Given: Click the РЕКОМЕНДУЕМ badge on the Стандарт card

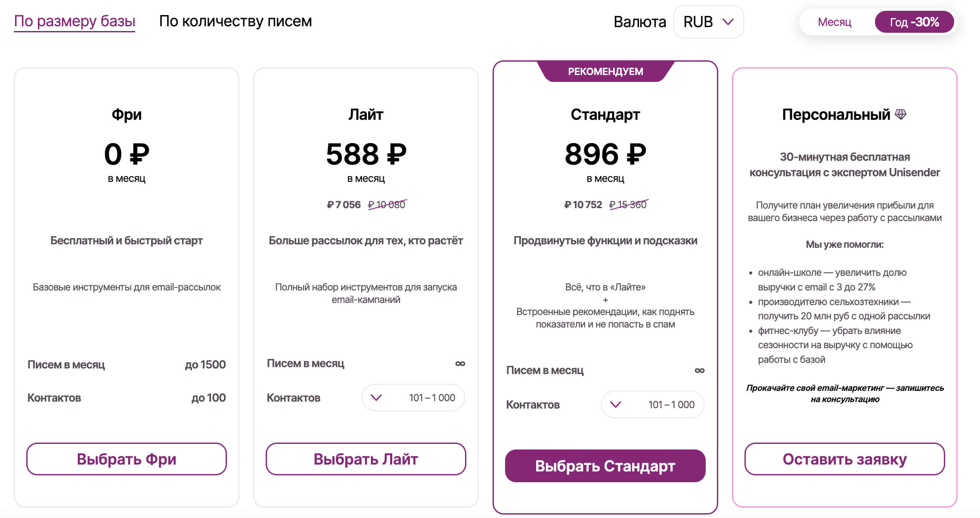Looking at the screenshot, I should tap(605, 71).
